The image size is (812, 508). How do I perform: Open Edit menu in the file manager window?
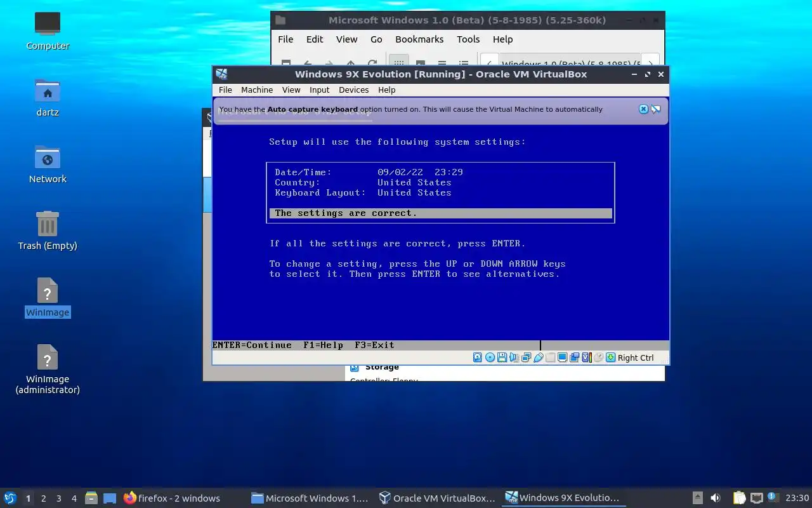pyautogui.click(x=315, y=39)
